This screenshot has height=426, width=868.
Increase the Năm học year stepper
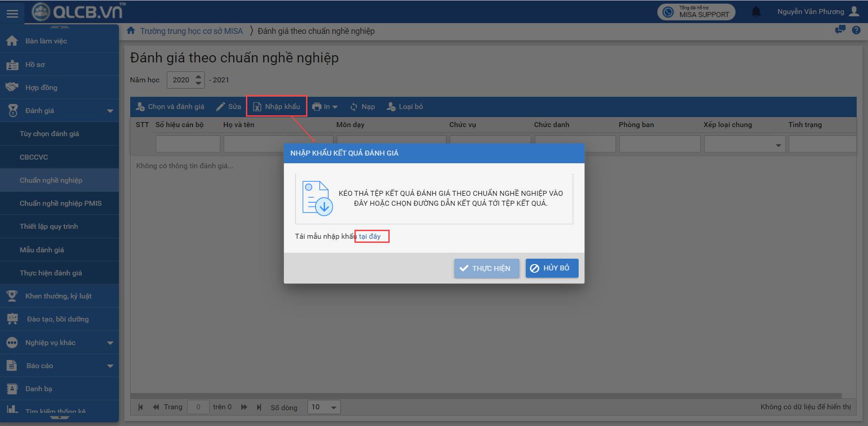click(x=198, y=76)
